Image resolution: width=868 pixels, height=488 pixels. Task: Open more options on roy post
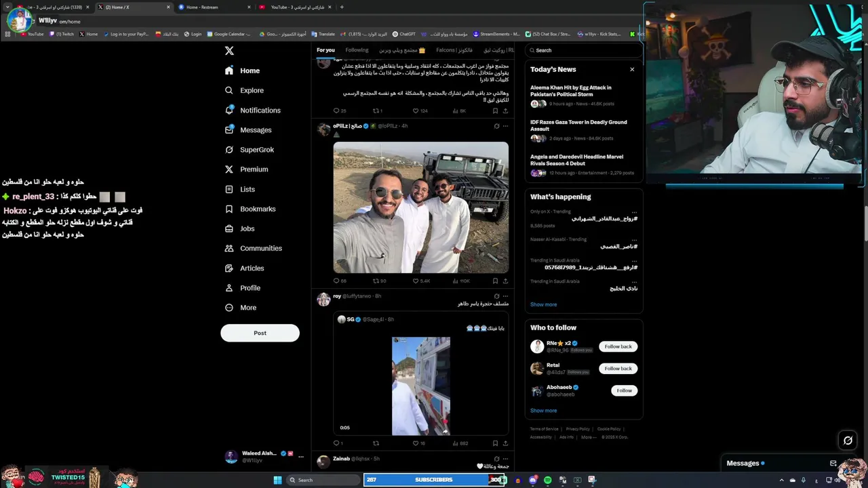(x=505, y=296)
